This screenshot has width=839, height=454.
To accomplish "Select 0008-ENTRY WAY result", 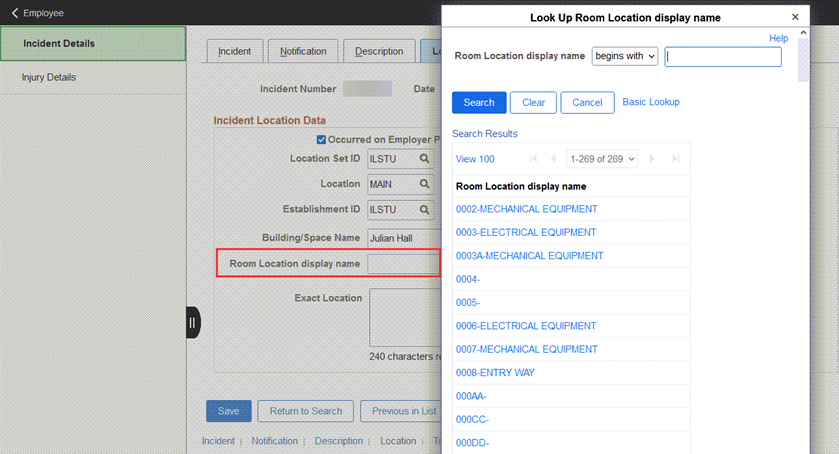I will point(495,373).
